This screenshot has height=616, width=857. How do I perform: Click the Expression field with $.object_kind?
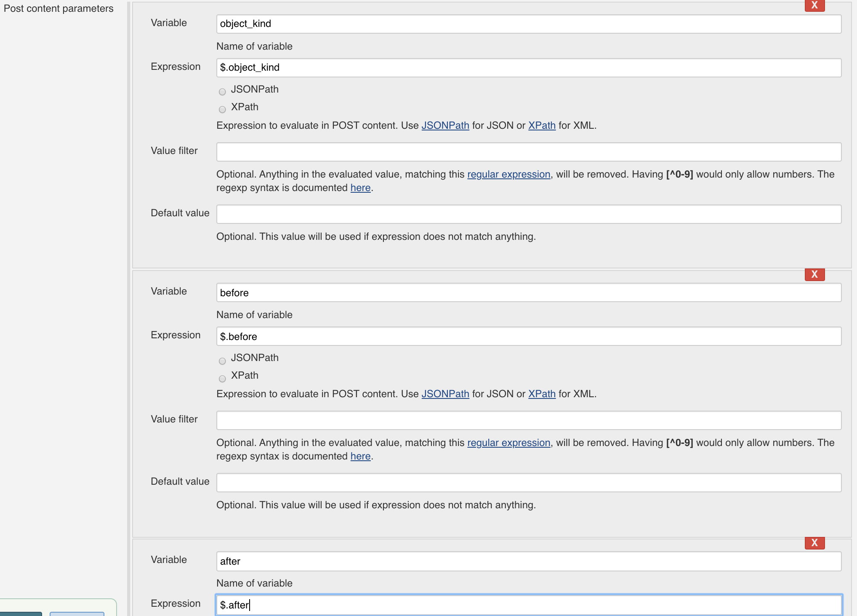pyautogui.click(x=529, y=68)
